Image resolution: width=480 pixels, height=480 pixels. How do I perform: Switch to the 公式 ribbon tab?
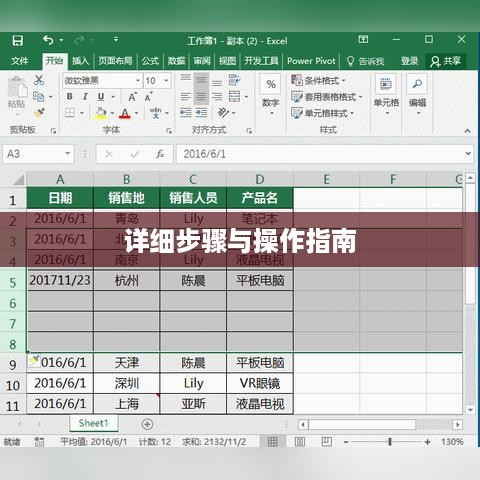point(150,61)
